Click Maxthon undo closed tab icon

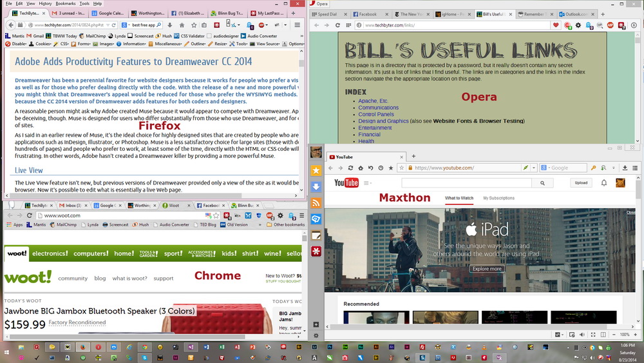(x=370, y=168)
